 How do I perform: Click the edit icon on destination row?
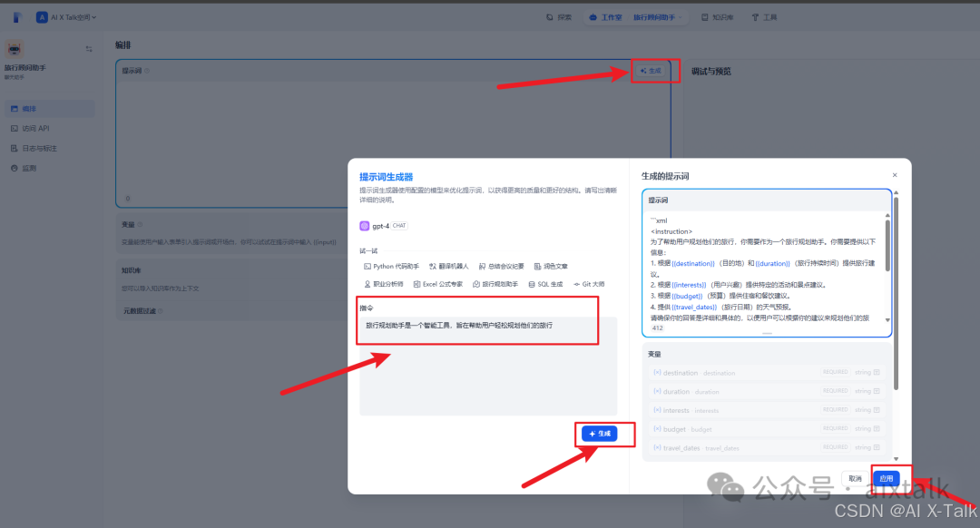point(877,372)
